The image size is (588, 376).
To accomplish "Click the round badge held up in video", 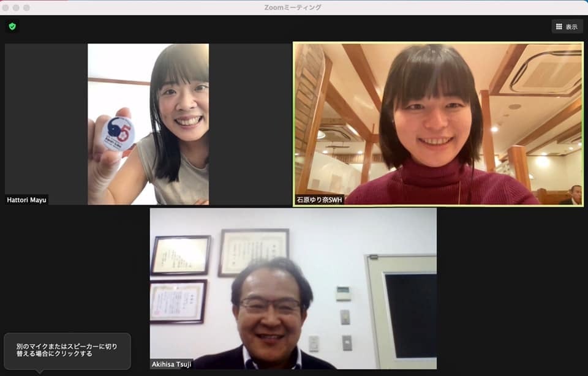I will [118, 133].
